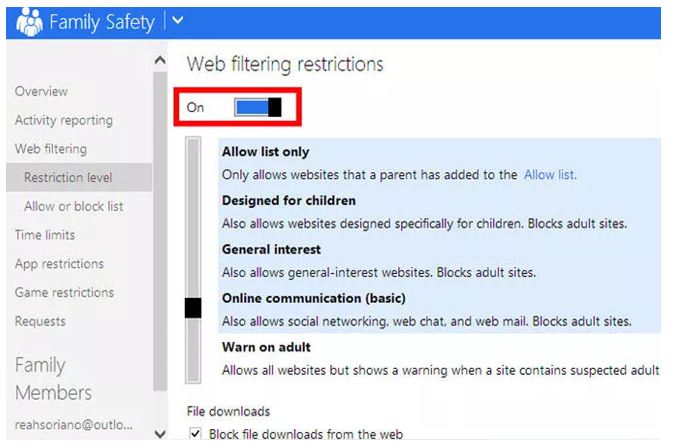Click the Allow list hyperlink

(550, 174)
